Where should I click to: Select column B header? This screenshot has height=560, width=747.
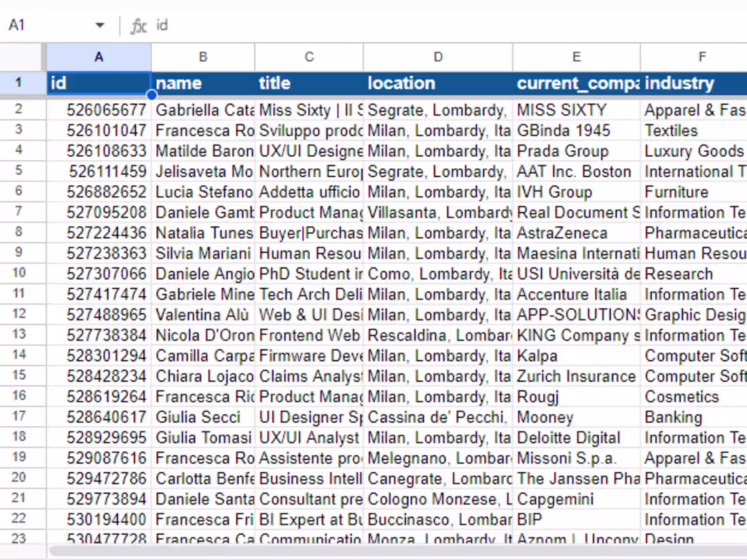(202, 57)
